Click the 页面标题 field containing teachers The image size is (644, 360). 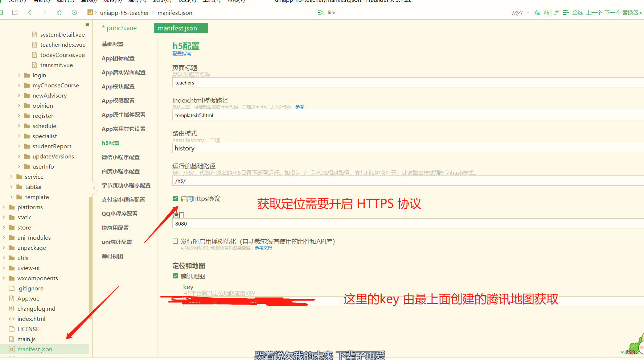tap(408, 83)
